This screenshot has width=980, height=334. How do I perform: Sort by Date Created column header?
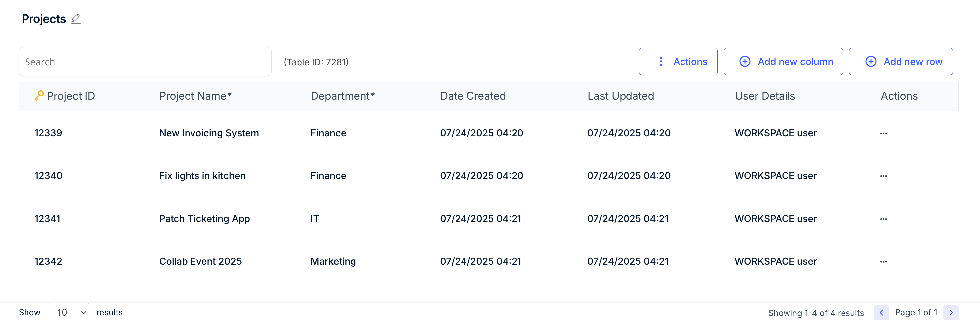point(473,96)
